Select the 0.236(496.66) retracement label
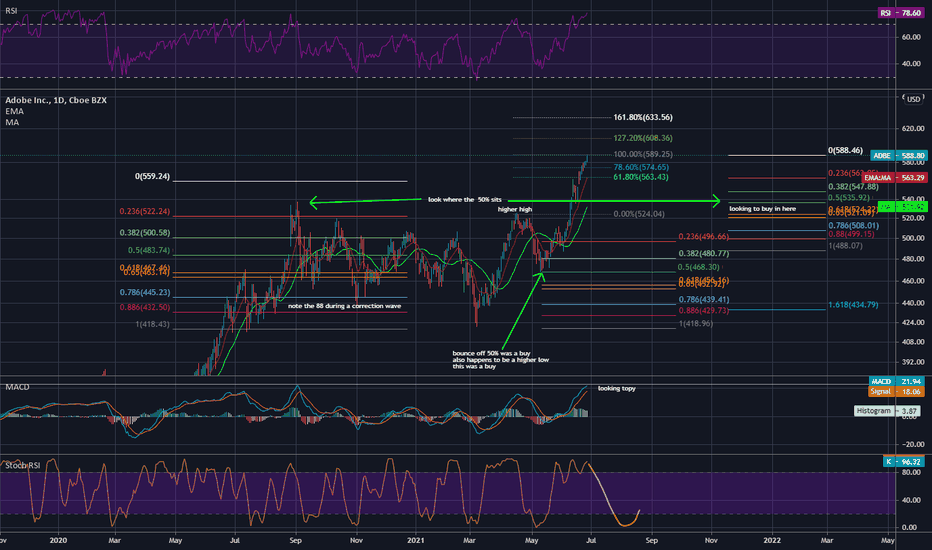The width and height of the screenshot is (932, 550). (x=704, y=237)
